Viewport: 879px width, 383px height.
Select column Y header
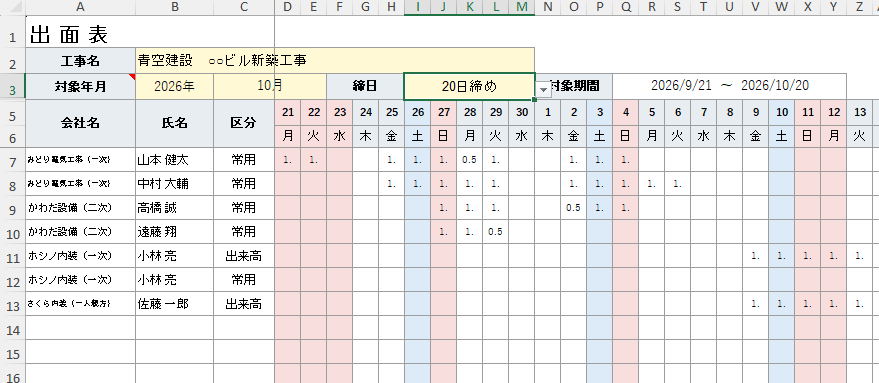tap(834, 7)
